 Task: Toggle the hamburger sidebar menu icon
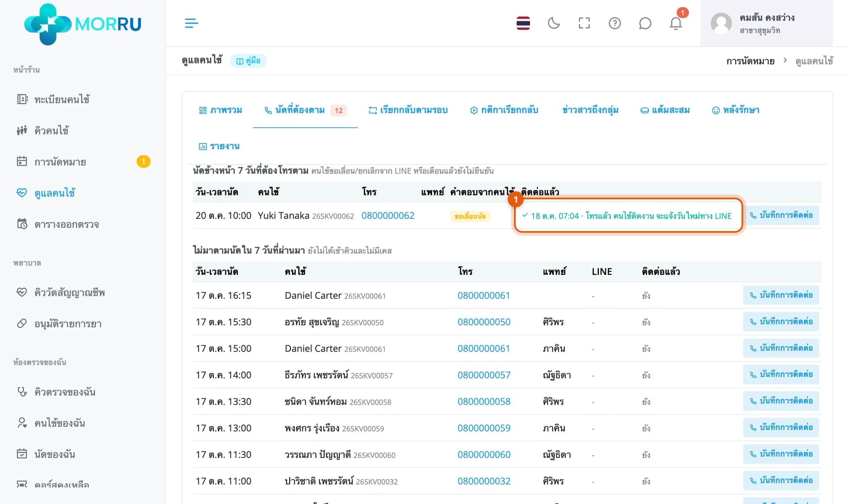pos(191,23)
